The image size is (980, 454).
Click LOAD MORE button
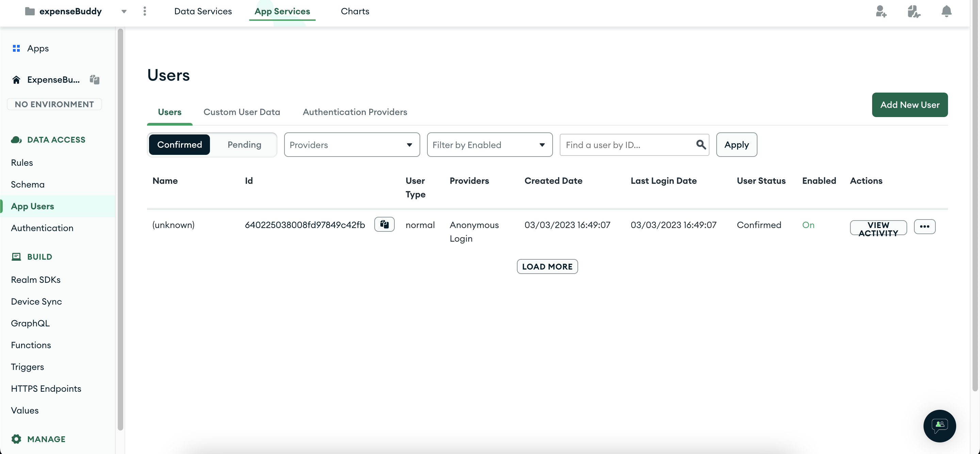(x=547, y=266)
